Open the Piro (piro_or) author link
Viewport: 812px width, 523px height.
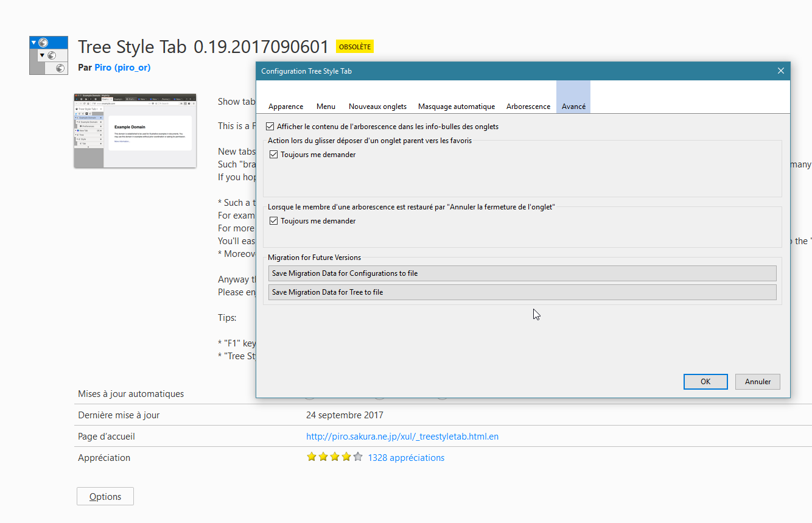(x=122, y=68)
